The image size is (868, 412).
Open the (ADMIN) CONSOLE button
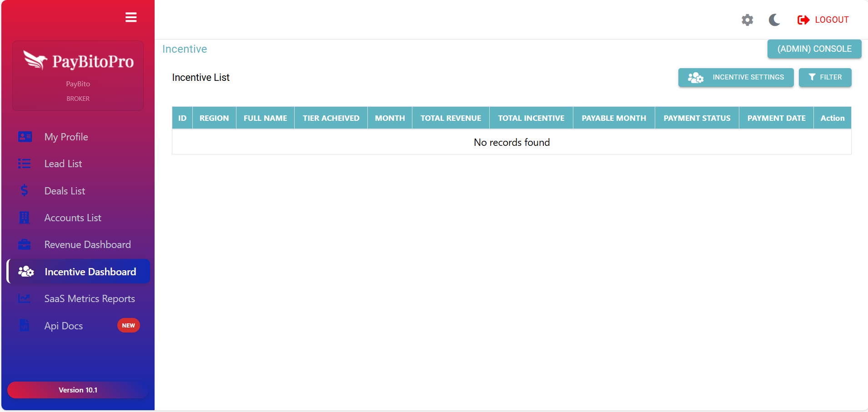click(814, 49)
